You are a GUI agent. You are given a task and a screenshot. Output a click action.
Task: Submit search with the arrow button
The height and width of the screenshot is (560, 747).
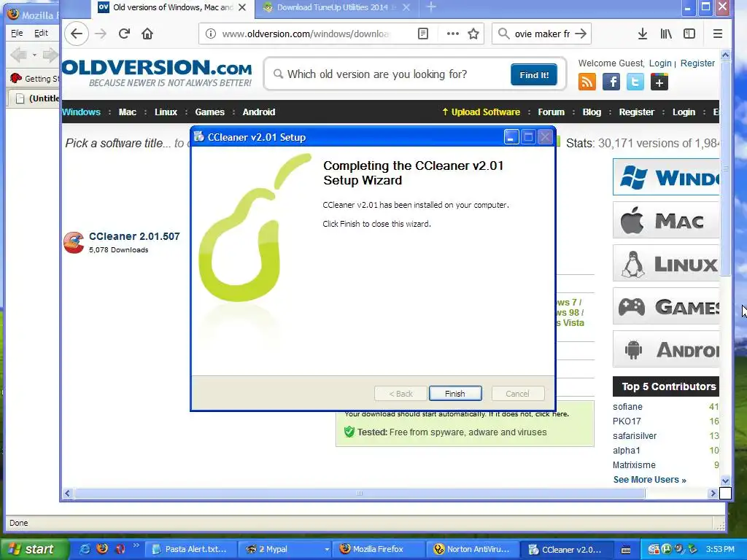tap(581, 34)
